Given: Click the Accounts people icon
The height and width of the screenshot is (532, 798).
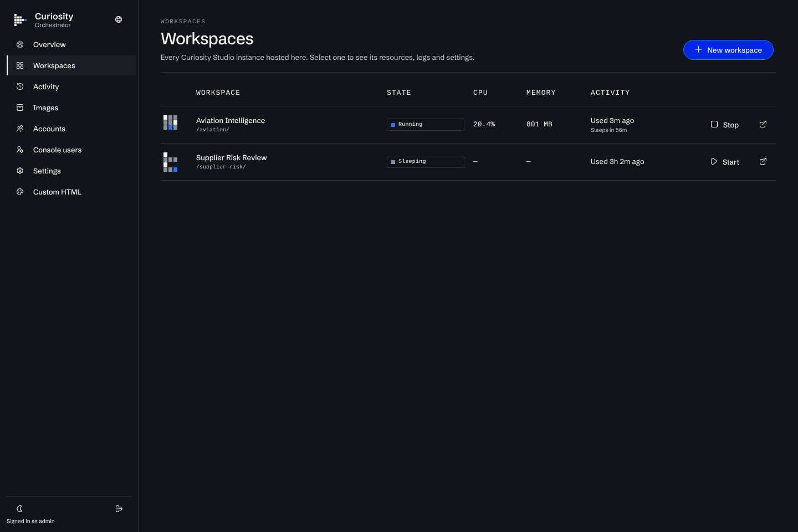Looking at the screenshot, I should [20, 129].
